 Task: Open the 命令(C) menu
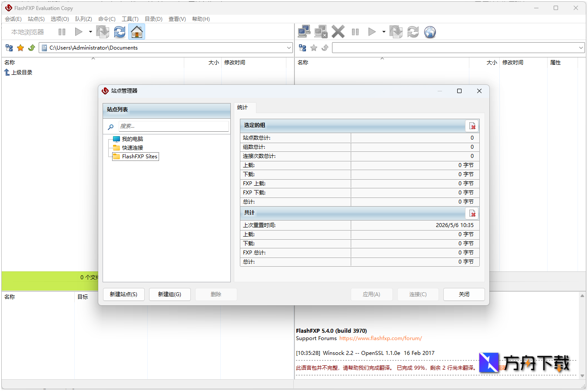106,19
